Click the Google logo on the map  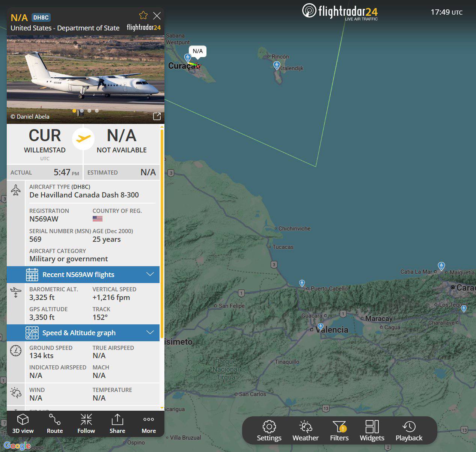click(17, 446)
